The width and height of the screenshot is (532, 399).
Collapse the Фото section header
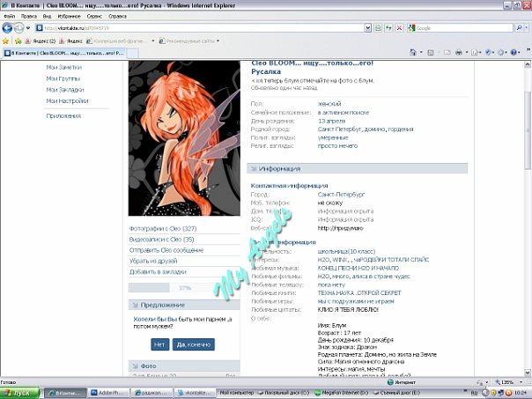click(x=184, y=366)
